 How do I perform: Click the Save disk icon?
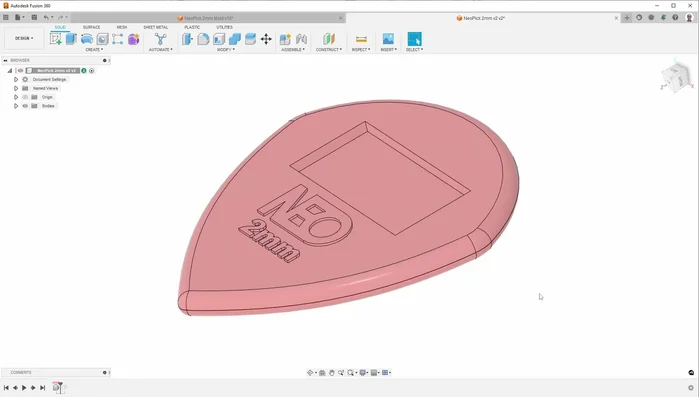point(34,17)
